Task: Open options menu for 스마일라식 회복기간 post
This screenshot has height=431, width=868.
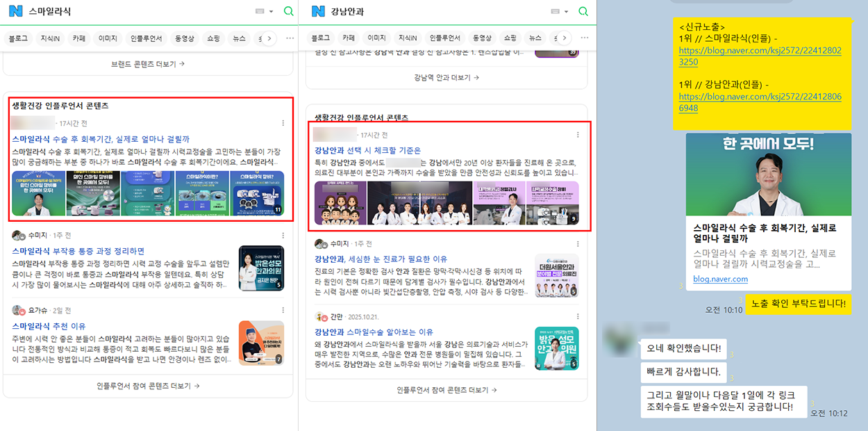Action: point(283,123)
